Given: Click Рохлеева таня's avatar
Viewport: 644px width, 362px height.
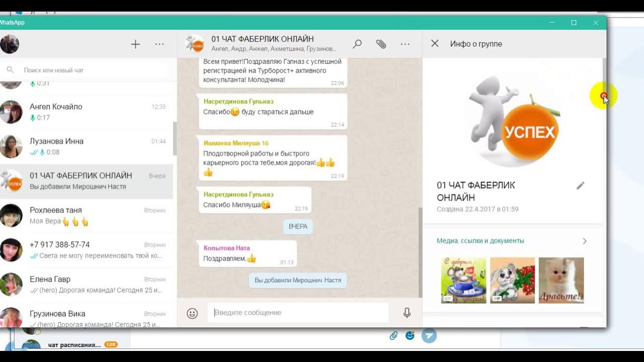Looking at the screenshot, I should (11, 216).
